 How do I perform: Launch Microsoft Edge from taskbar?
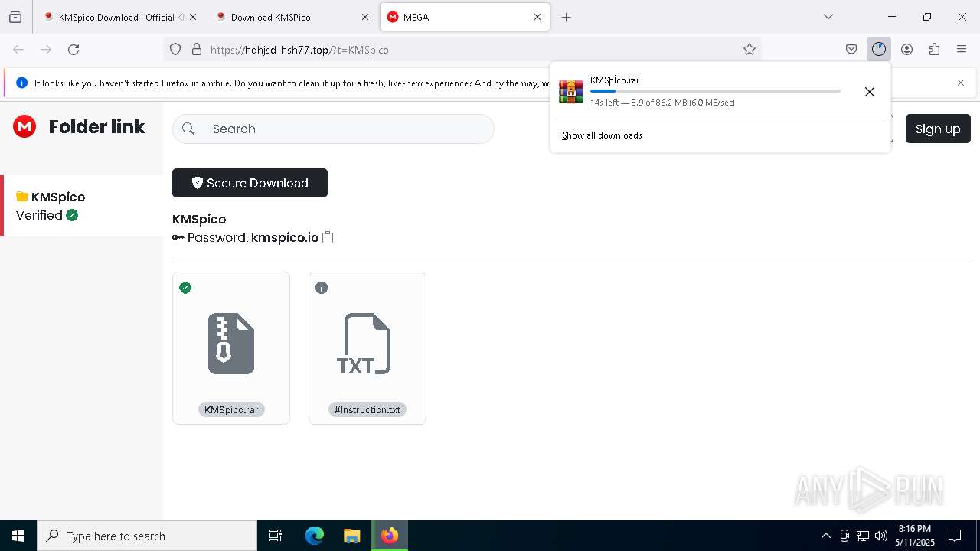coord(315,536)
